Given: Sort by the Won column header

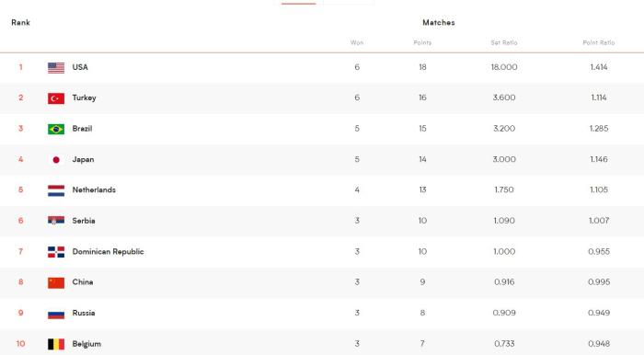Looking at the screenshot, I should pos(357,42).
